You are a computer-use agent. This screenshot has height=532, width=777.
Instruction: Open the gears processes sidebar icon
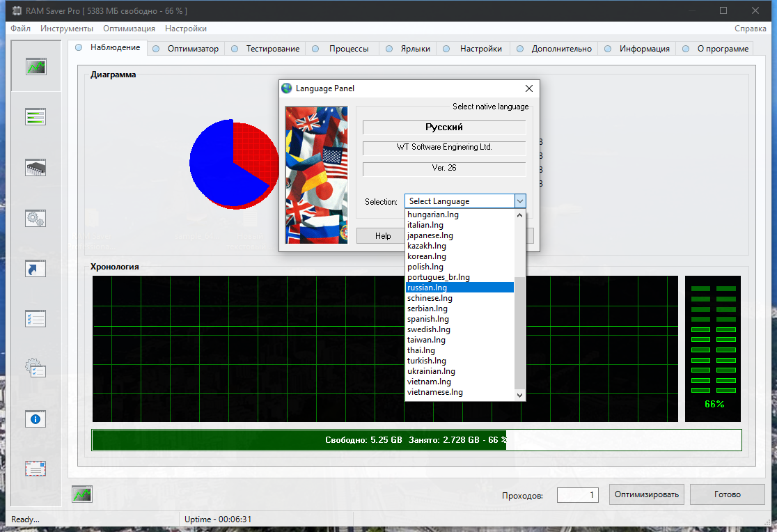36,218
